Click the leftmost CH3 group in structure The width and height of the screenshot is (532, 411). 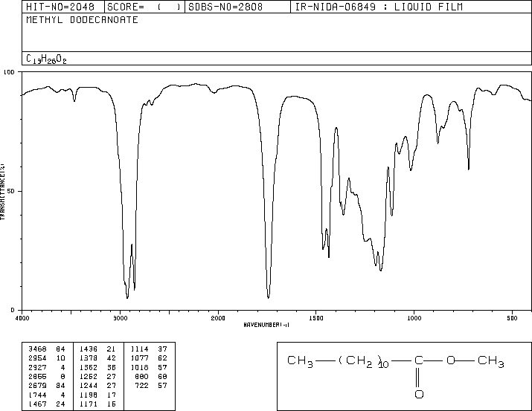click(301, 361)
